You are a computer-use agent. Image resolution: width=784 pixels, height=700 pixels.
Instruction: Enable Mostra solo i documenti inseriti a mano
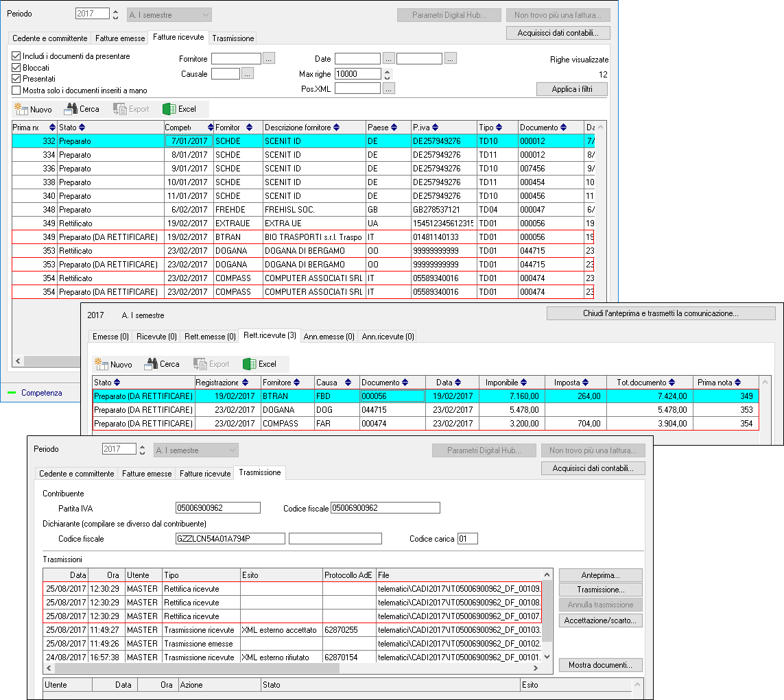16,90
